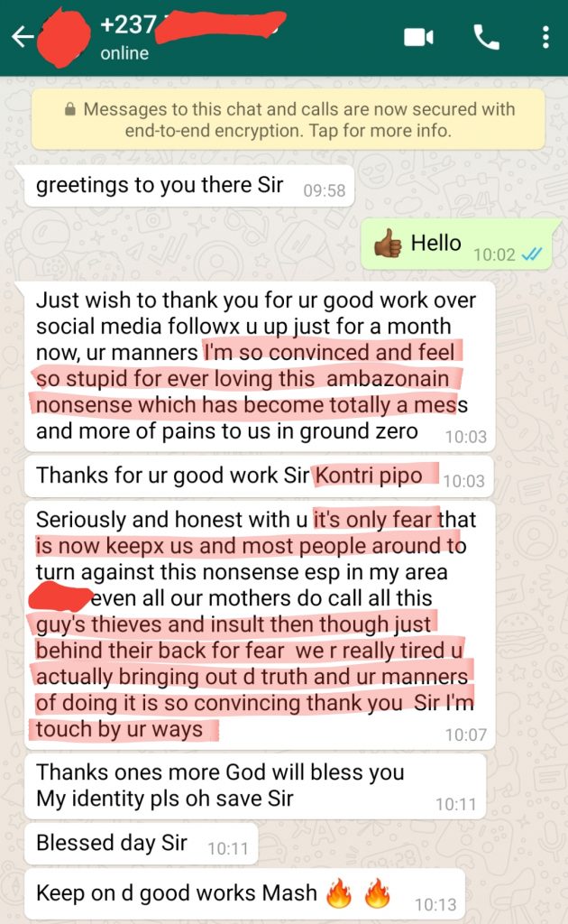Screen dimensions: 568x924
Task: Select the "Seriously and honest with u" message
Action: (x=259, y=624)
